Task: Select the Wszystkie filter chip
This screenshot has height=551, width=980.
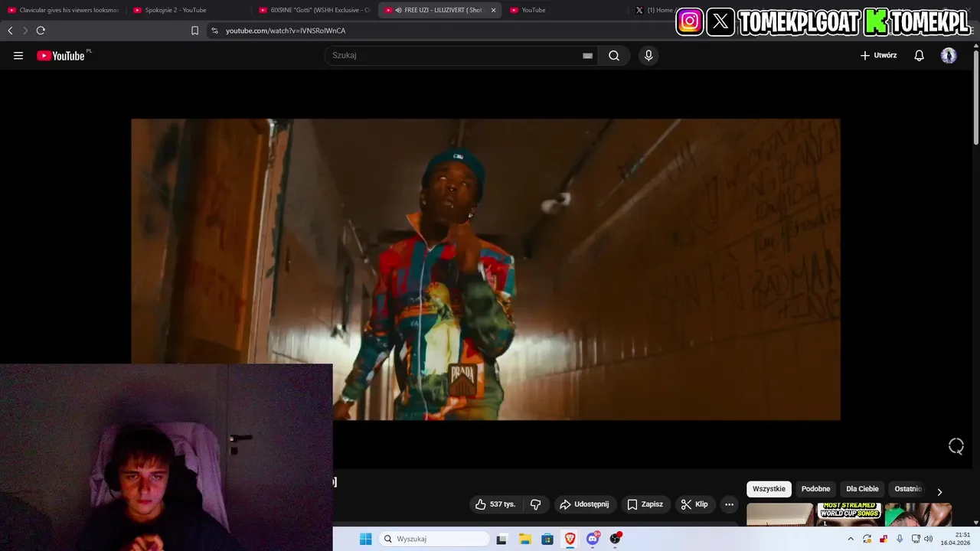Action: 769,489
